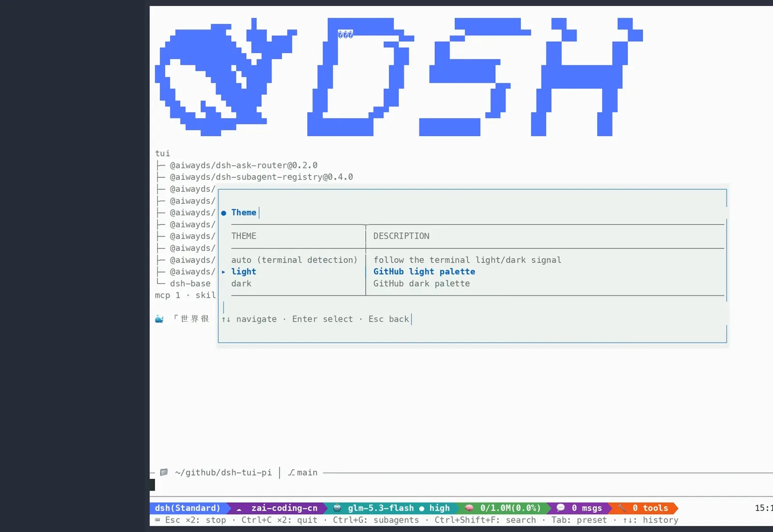Click the blue bullet beside Theme
Screen dimensions: 773x532
pyautogui.click(x=224, y=213)
